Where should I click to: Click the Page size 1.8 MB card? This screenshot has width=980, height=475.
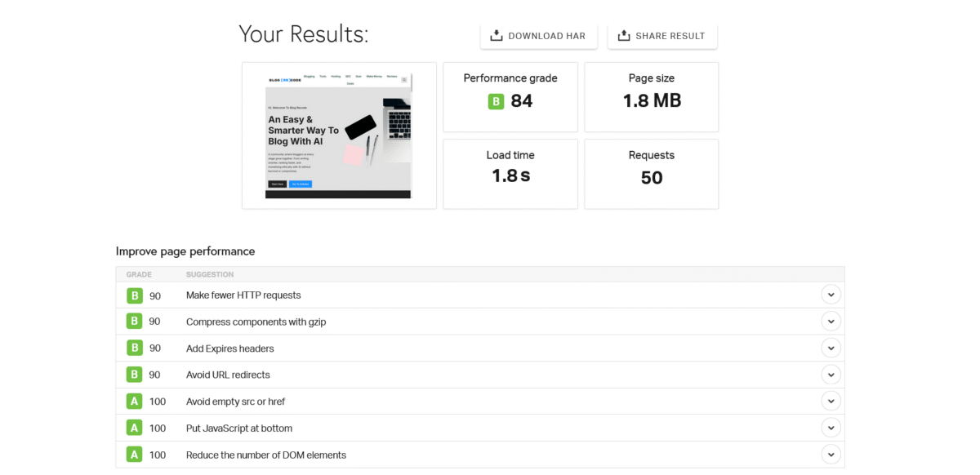[x=651, y=97]
